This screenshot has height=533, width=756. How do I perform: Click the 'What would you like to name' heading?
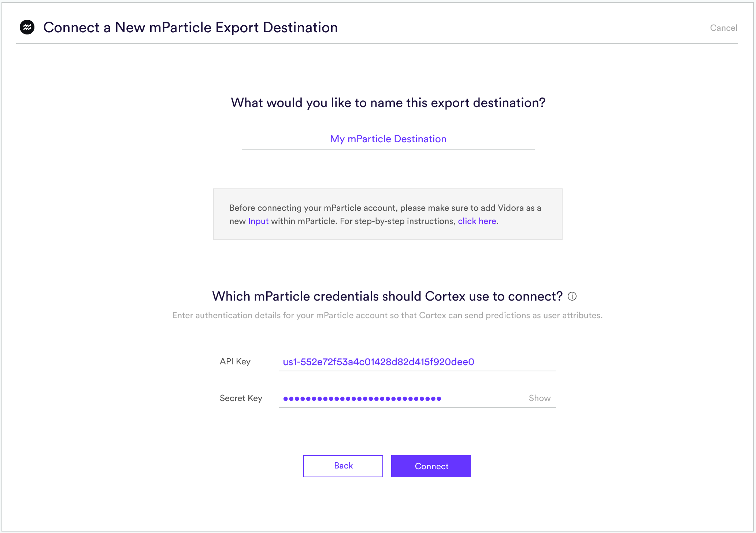coord(388,103)
